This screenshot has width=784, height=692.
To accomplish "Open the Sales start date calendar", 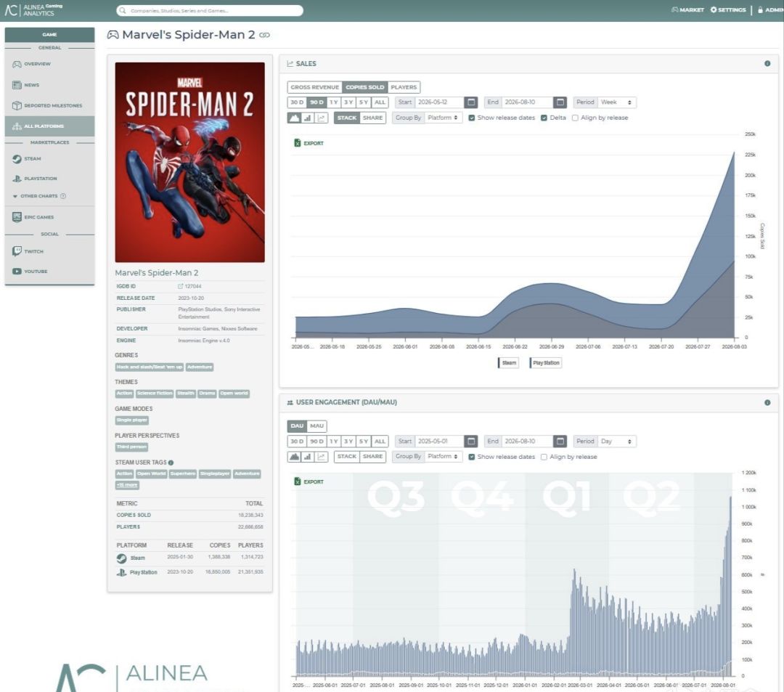I will [x=470, y=102].
